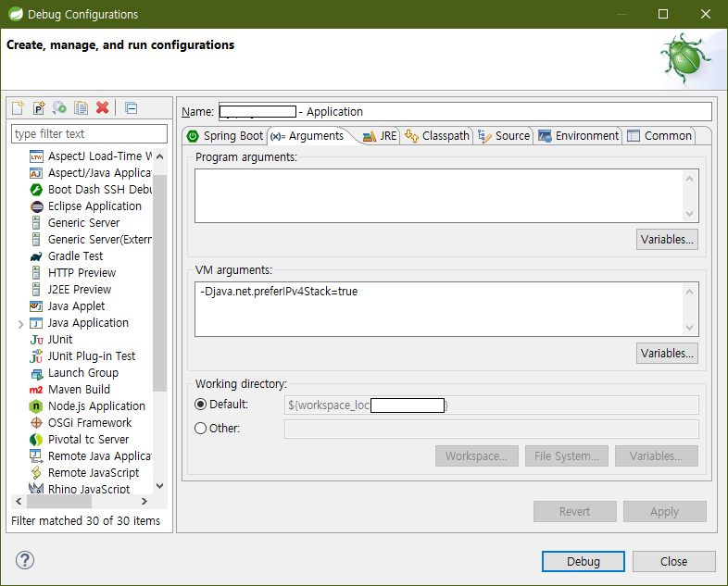Select Generic Server(External Launch) item
Viewport: 728px width, 586px height.
pos(100,240)
